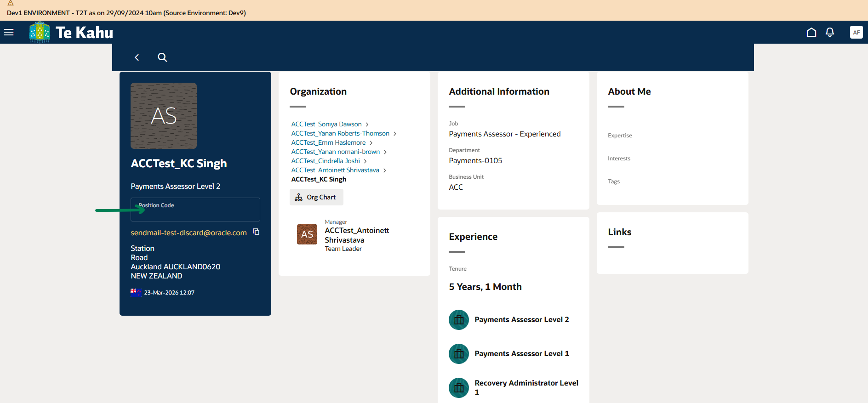Click the Organization card heading
This screenshot has width=868, height=403.
[318, 91]
